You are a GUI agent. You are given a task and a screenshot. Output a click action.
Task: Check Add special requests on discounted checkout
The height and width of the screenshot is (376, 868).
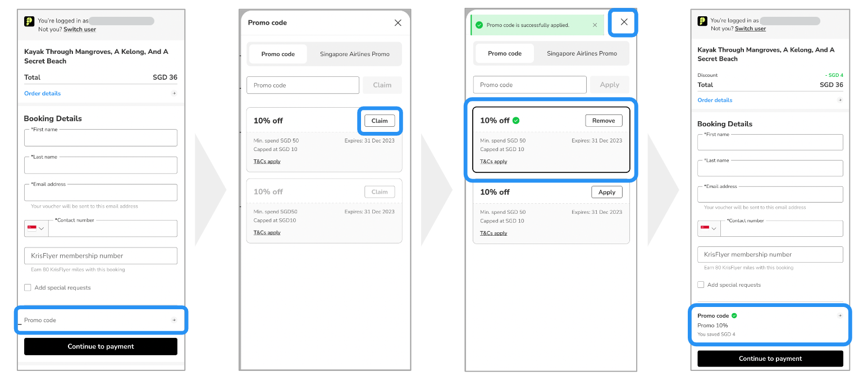(701, 285)
